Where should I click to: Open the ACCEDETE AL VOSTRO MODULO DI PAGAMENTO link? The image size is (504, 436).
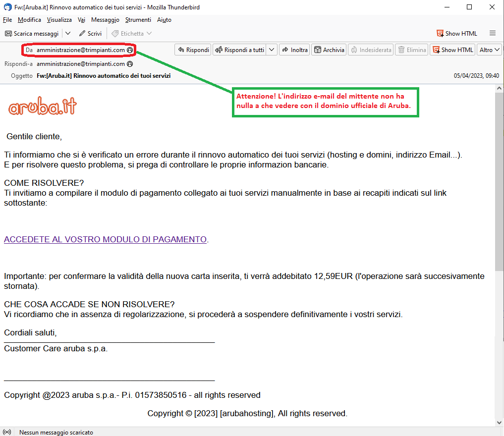(105, 239)
